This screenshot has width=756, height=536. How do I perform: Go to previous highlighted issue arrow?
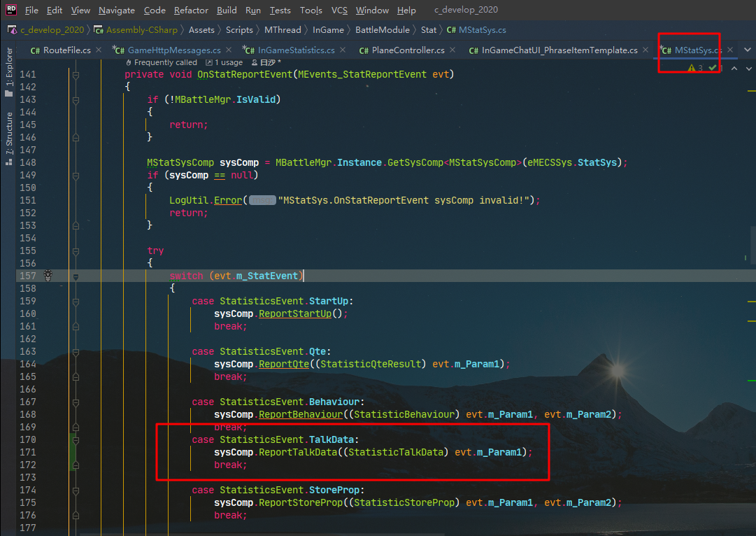[734, 69]
